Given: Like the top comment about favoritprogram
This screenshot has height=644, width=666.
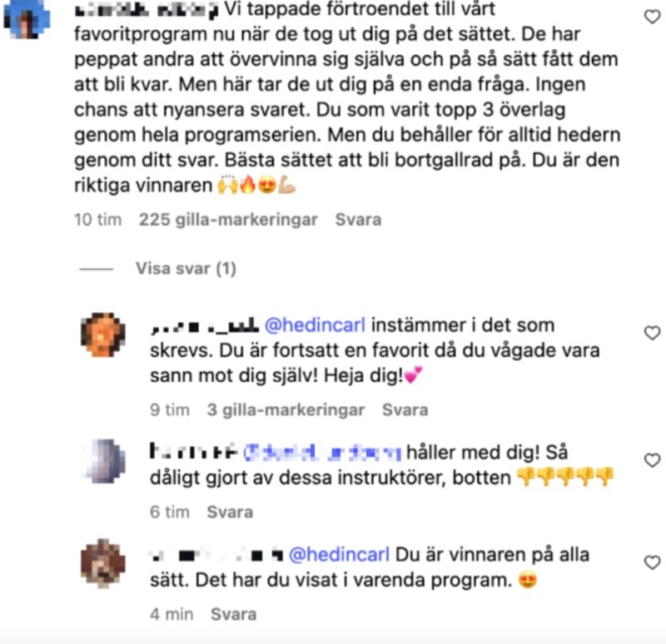Looking at the screenshot, I should coord(652,17).
